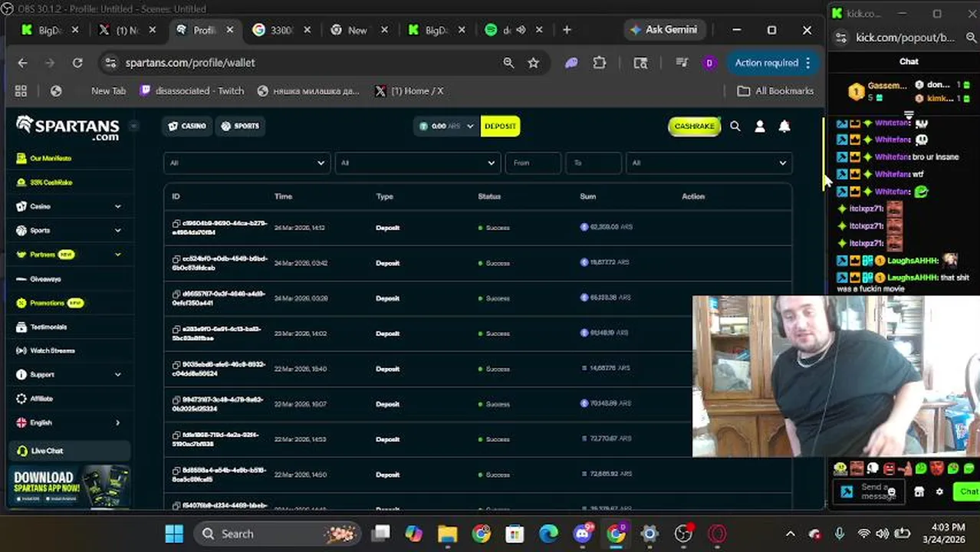Open Testimonials in the sidebar
The height and width of the screenshot is (552, 980).
48,327
